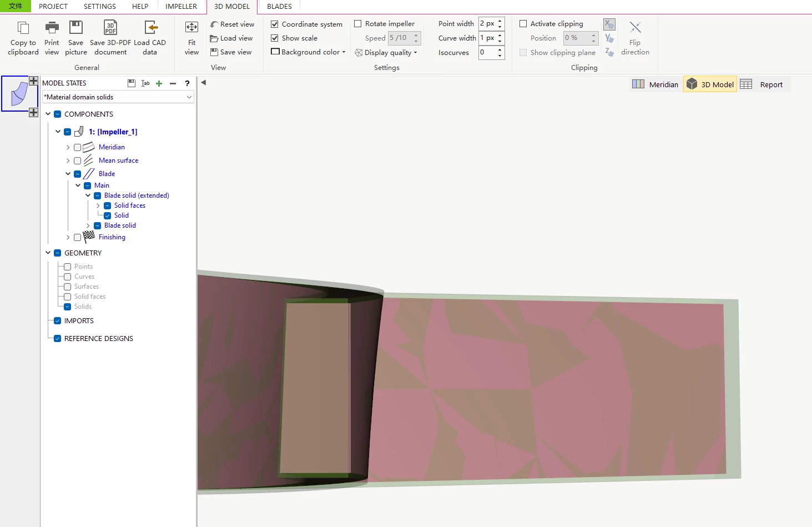Click plus button below impeller thumbnail
The width and height of the screenshot is (812, 527).
tap(33, 112)
